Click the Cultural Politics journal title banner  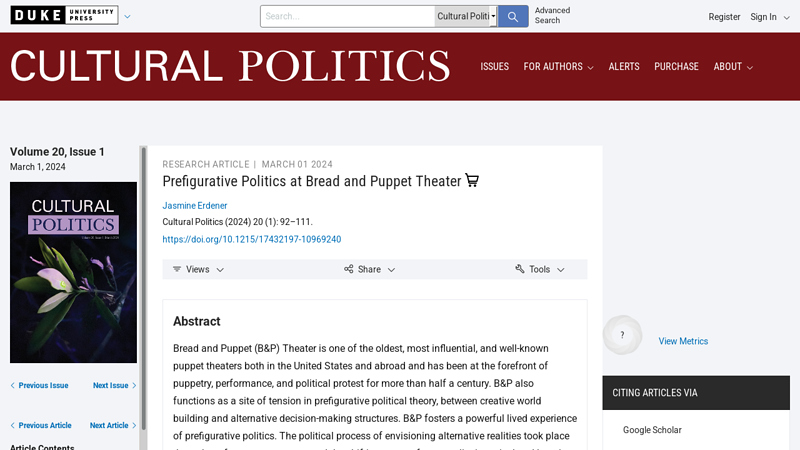230,66
